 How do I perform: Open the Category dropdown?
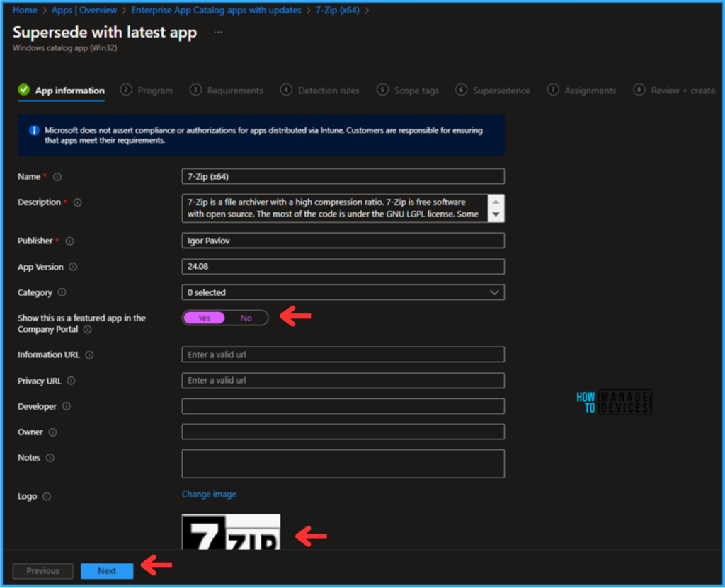pyautogui.click(x=343, y=293)
